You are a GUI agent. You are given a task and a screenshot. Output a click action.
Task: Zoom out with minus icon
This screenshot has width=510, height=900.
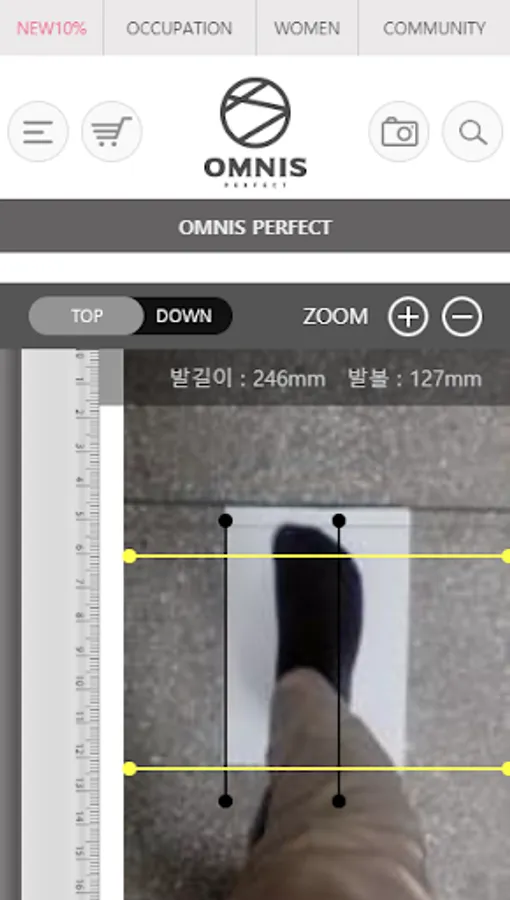click(x=462, y=316)
